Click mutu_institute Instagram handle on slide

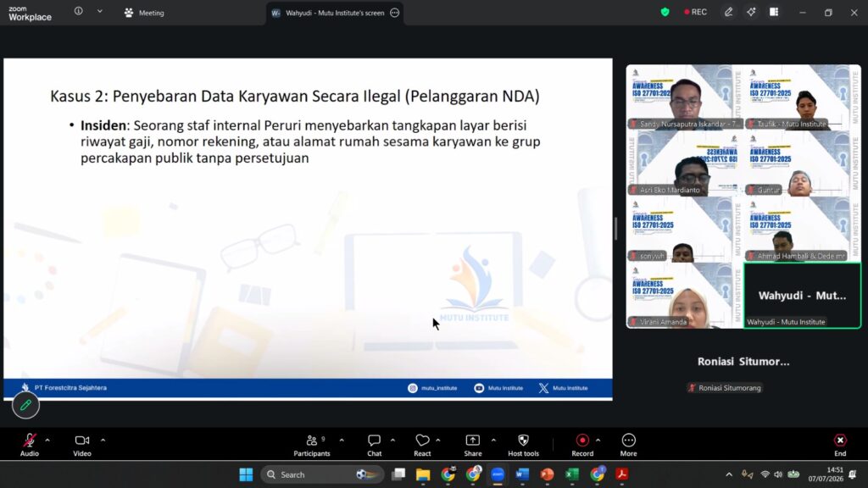pyautogui.click(x=439, y=388)
